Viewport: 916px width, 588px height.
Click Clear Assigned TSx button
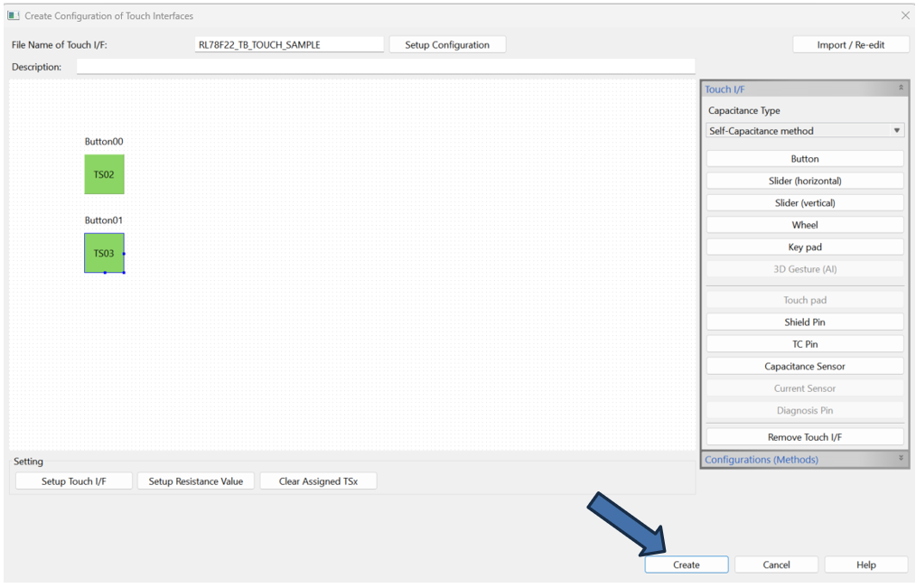tap(318, 481)
